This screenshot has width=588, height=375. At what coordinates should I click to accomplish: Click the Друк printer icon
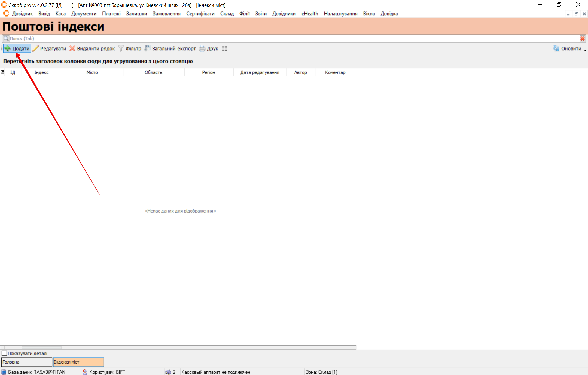[202, 48]
